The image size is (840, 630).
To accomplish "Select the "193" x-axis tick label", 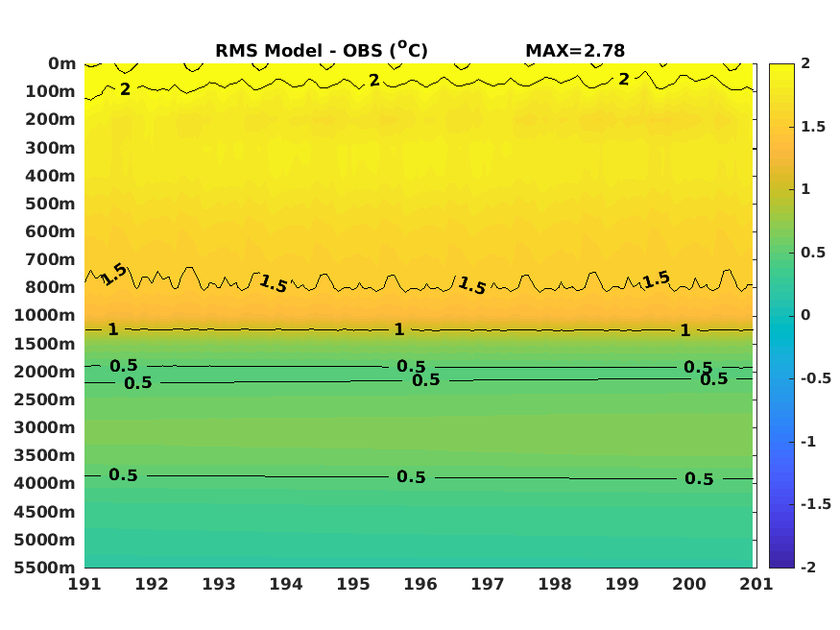I will 219,584.
